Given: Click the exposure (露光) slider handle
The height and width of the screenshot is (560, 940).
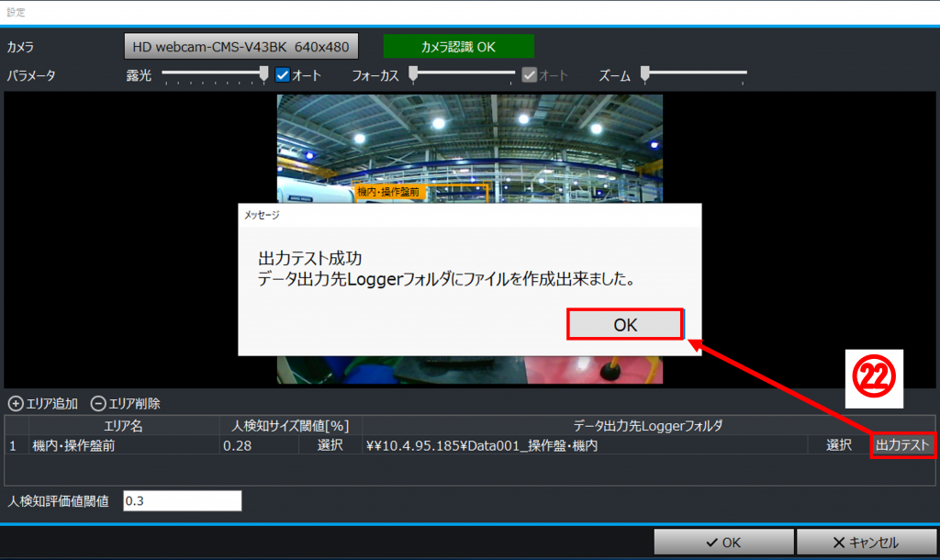Looking at the screenshot, I should pyautogui.click(x=263, y=73).
